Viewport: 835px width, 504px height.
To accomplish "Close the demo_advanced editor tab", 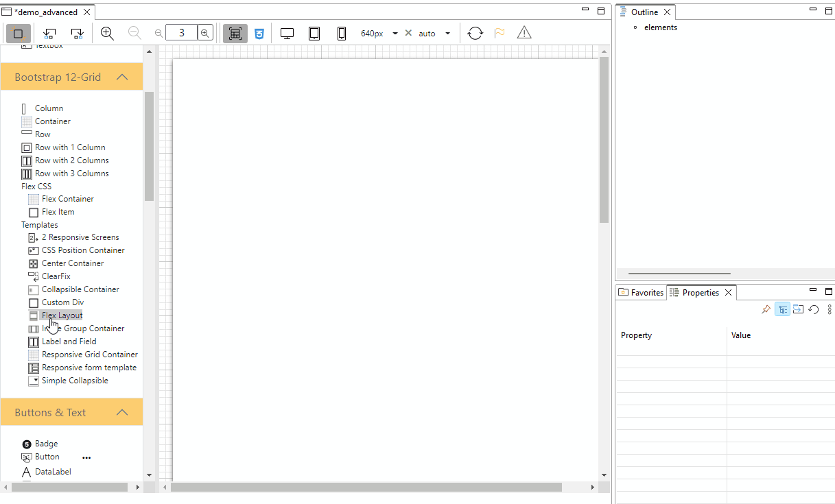I will 86,12.
